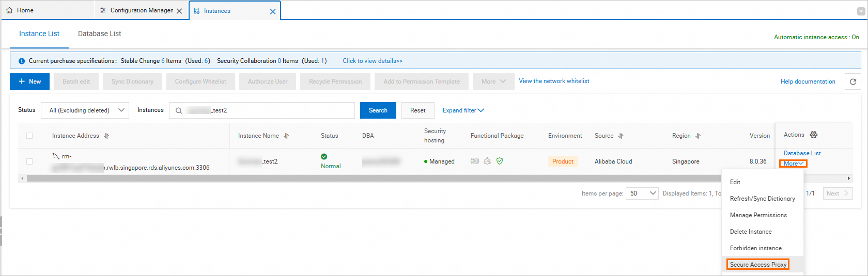Click the green Normal status check icon

324,156
